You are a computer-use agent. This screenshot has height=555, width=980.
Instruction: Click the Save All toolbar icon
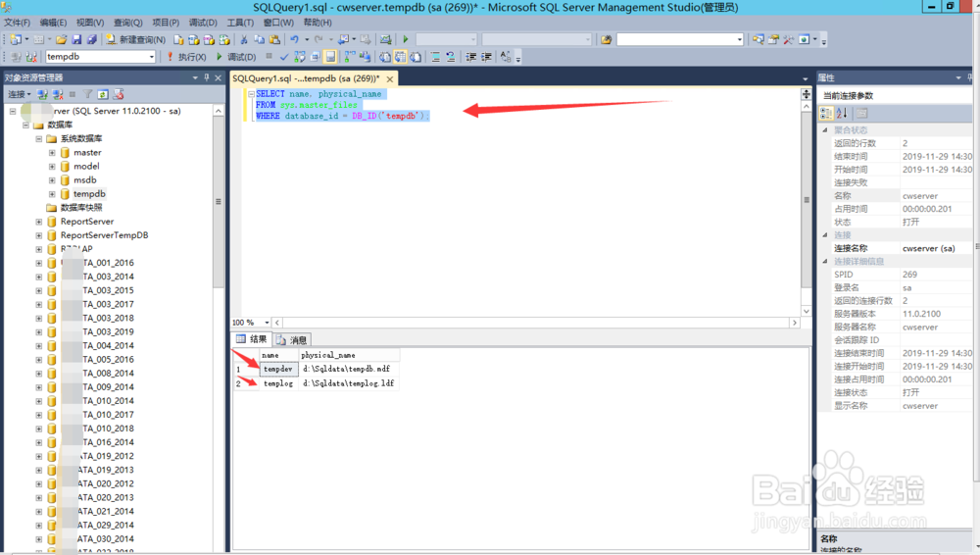[x=91, y=39]
